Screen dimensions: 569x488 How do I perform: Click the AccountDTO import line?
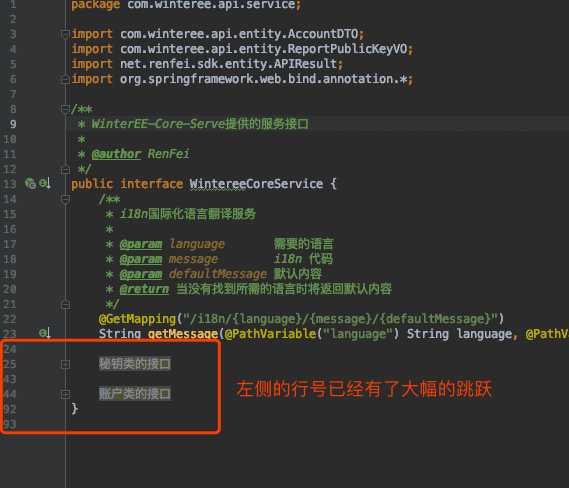point(217,34)
